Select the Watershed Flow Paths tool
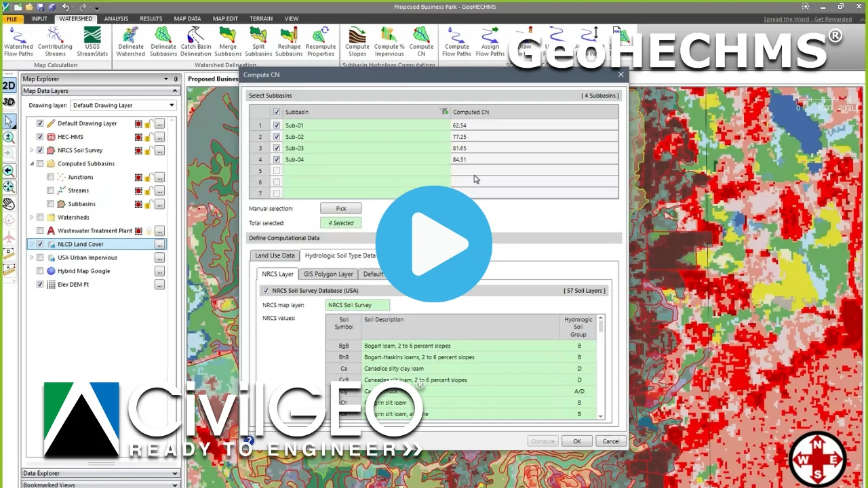868x488 pixels. [x=18, y=39]
